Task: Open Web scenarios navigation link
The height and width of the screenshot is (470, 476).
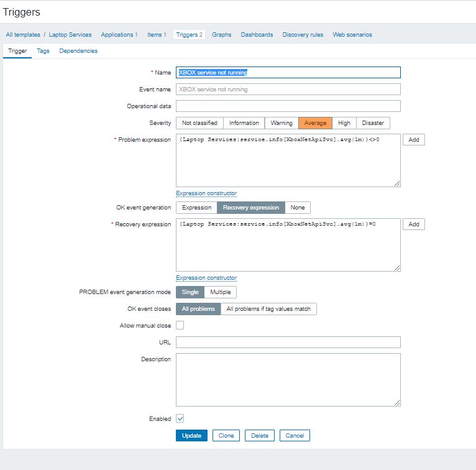Action: (x=352, y=35)
